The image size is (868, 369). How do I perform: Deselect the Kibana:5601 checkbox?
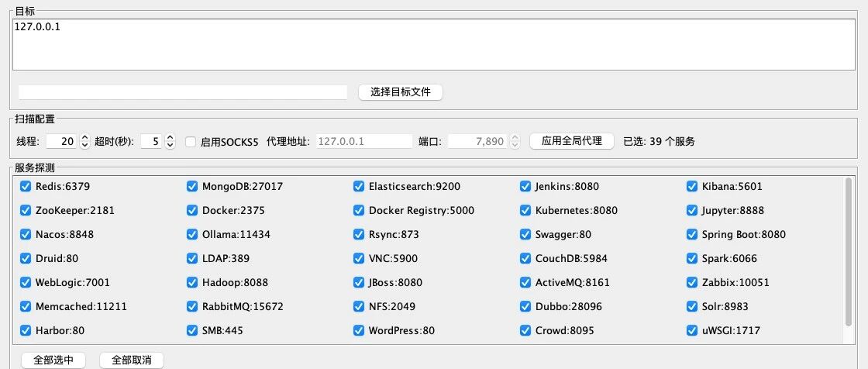[x=692, y=186]
